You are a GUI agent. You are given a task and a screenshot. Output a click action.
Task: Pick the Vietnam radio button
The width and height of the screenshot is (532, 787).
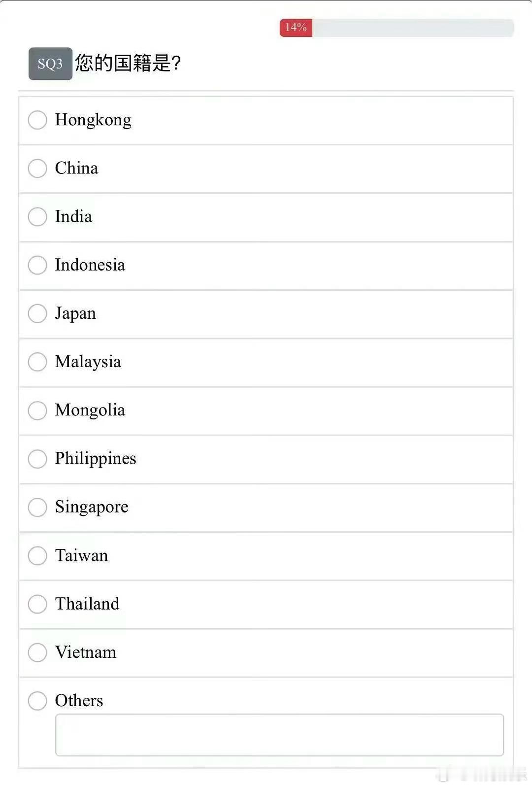tap(37, 652)
